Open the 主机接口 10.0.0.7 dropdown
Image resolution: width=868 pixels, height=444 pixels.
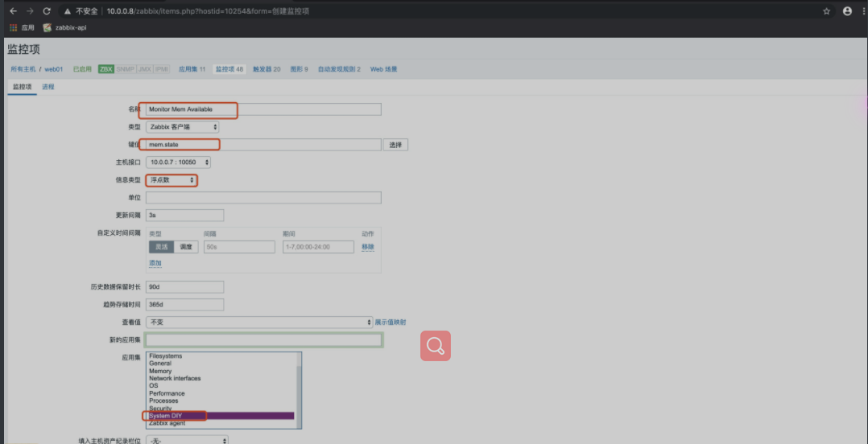[x=178, y=162]
